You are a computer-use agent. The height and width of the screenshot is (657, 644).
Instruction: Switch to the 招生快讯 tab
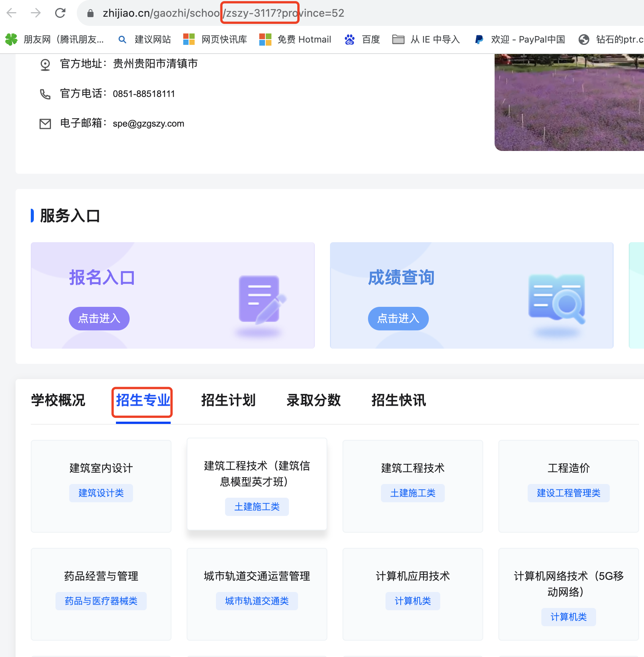click(399, 400)
